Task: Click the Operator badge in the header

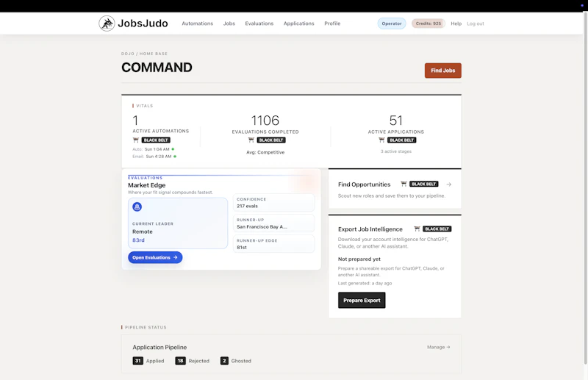Action: click(392, 24)
